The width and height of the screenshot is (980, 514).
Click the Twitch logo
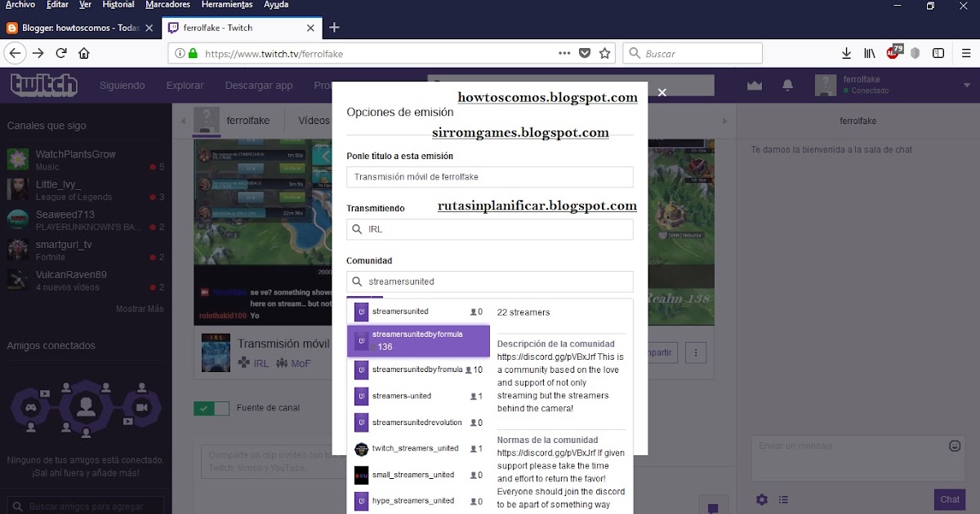point(42,84)
